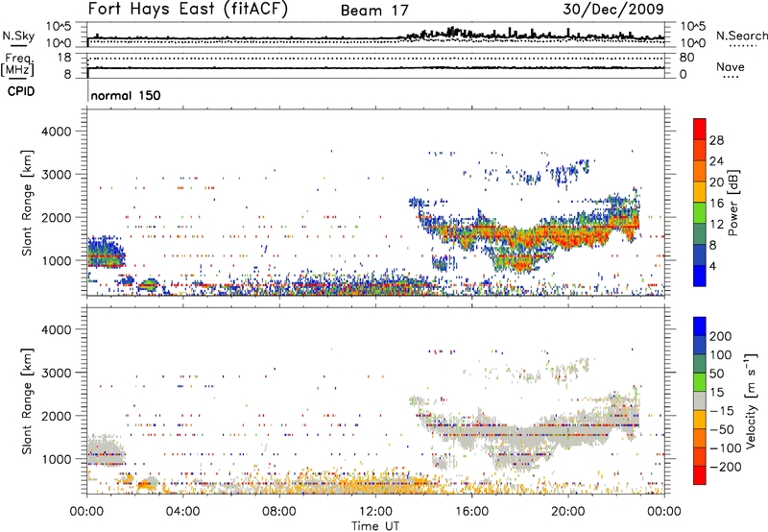Click the '16' power colorbar value
The image size is (768, 532).
716,204
